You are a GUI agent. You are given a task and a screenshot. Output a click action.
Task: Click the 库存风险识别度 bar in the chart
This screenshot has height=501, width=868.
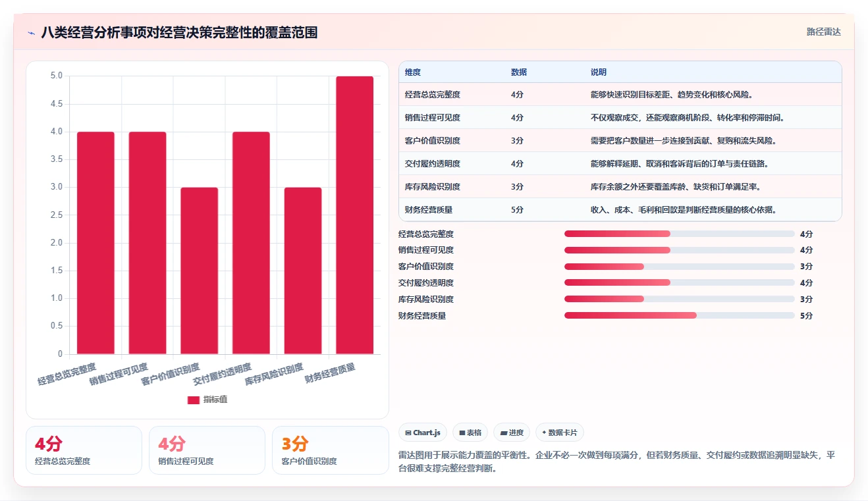point(303,271)
